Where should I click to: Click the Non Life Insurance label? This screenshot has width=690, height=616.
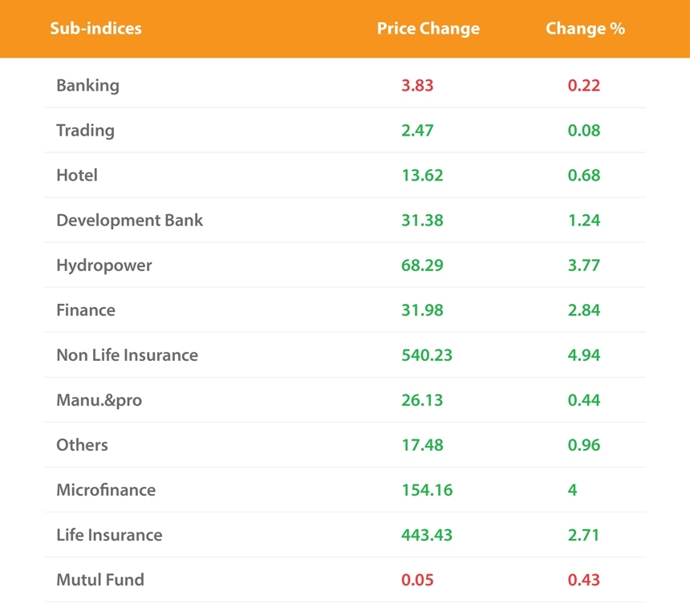click(127, 355)
